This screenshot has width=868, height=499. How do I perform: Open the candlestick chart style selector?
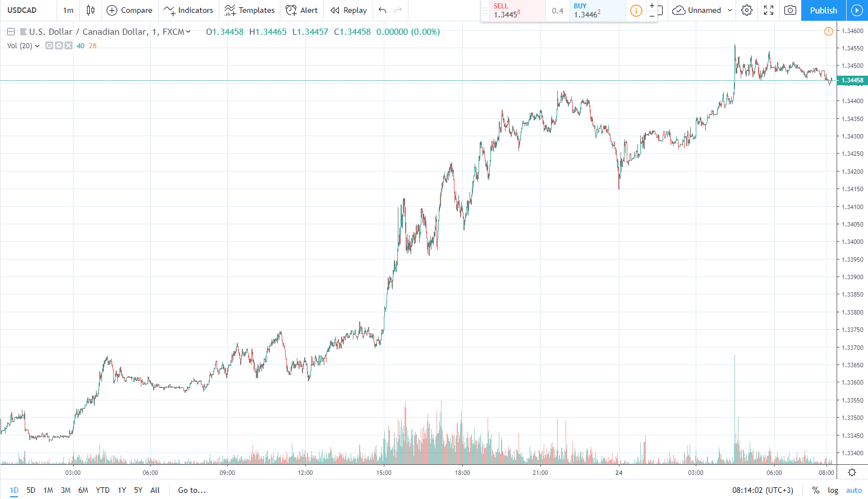pyautogui.click(x=90, y=10)
